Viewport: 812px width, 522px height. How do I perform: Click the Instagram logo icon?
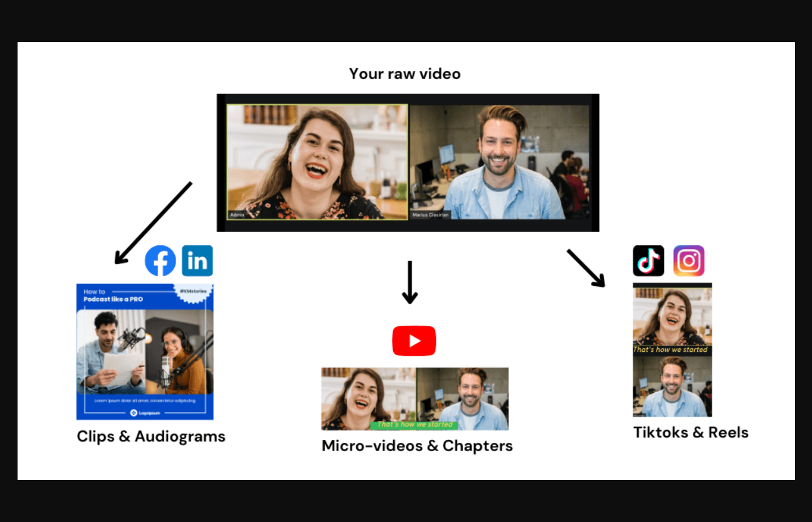coord(688,261)
